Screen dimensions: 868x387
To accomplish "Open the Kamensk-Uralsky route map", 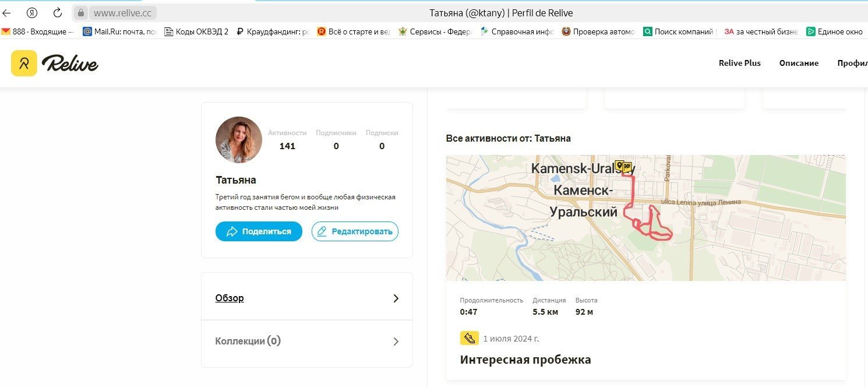I will [646, 218].
